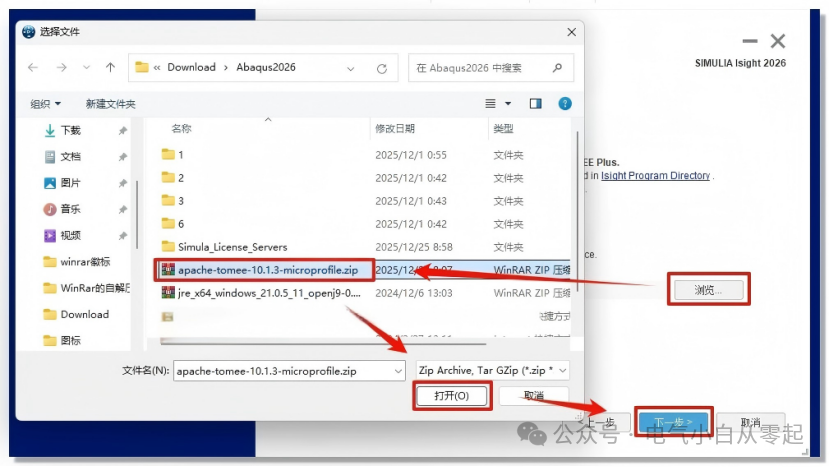
Task: Minimize the SIMULIA Isight installer window
Action: (750, 41)
